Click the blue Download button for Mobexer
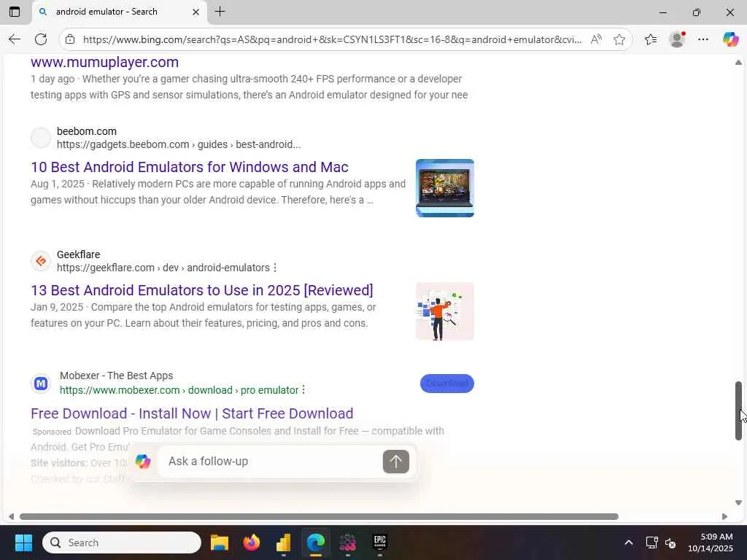 [x=447, y=384]
